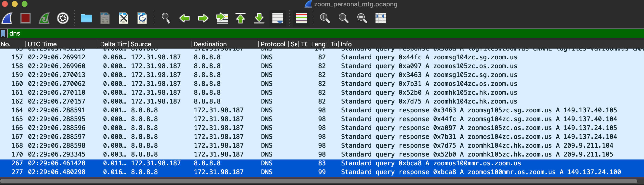The image size is (644, 185).
Task: Select packet 170 response with 209.9.211.105
Action: pyautogui.click(x=322, y=155)
